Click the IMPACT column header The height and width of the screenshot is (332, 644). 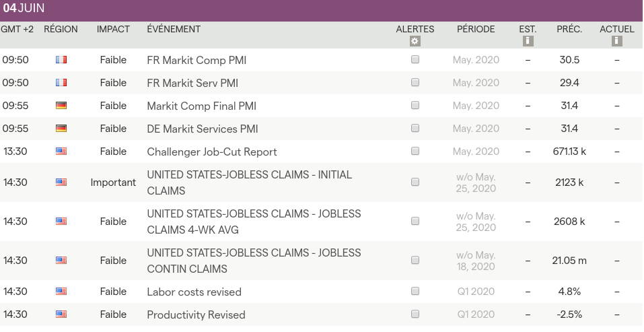(113, 30)
